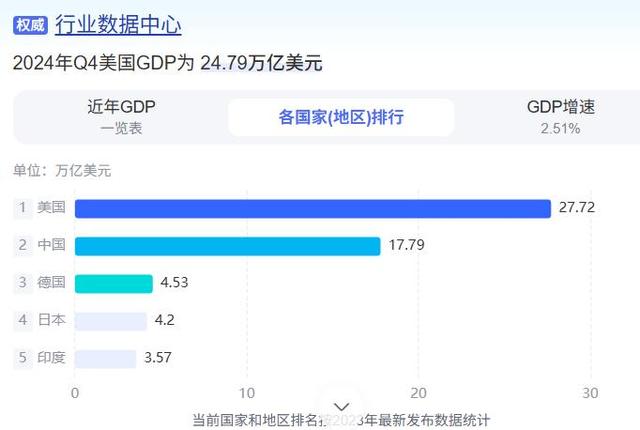Open the GDP增速 2.51% tab
This screenshot has height=430, width=640.
pyautogui.click(x=561, y=117)
